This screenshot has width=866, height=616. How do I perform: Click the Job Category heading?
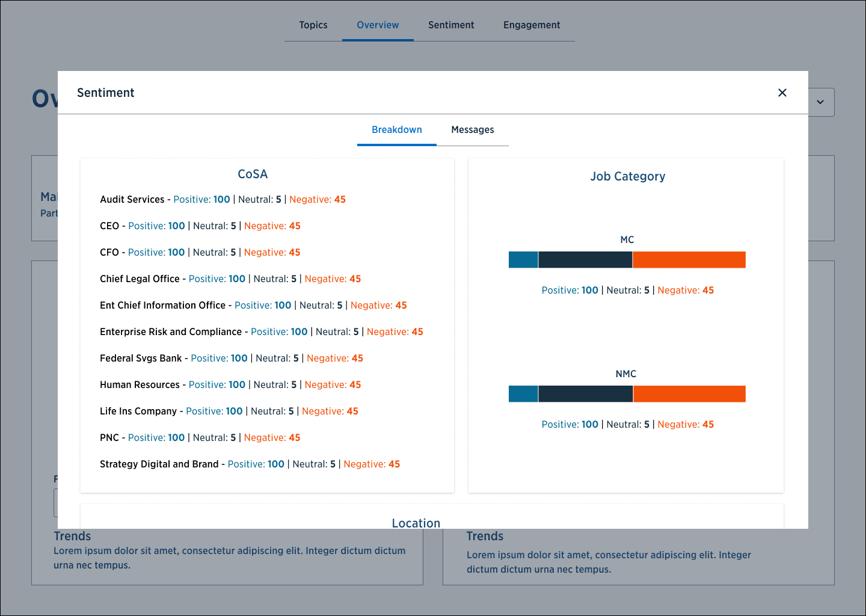tap(627, 177)
